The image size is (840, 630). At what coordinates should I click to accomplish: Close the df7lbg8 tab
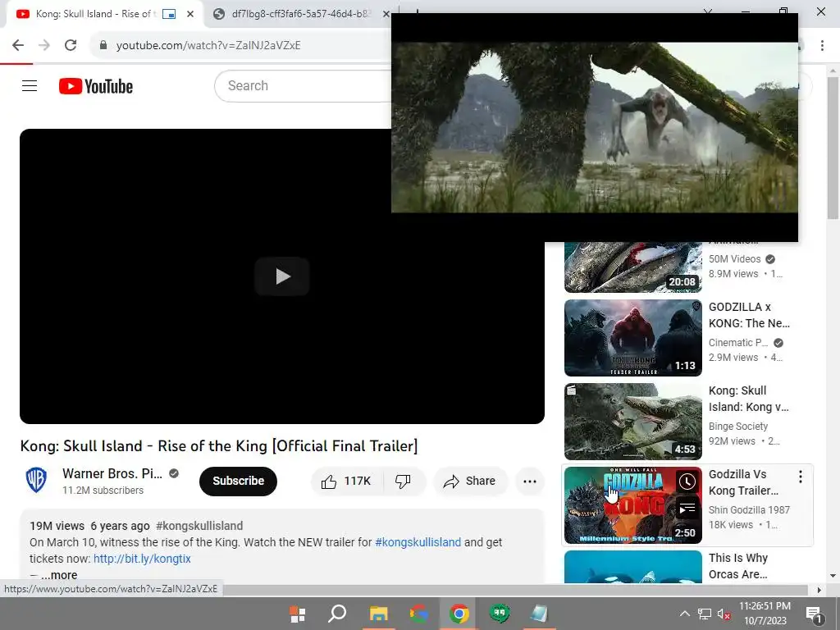pyautogui.click(x=386, y=14)
